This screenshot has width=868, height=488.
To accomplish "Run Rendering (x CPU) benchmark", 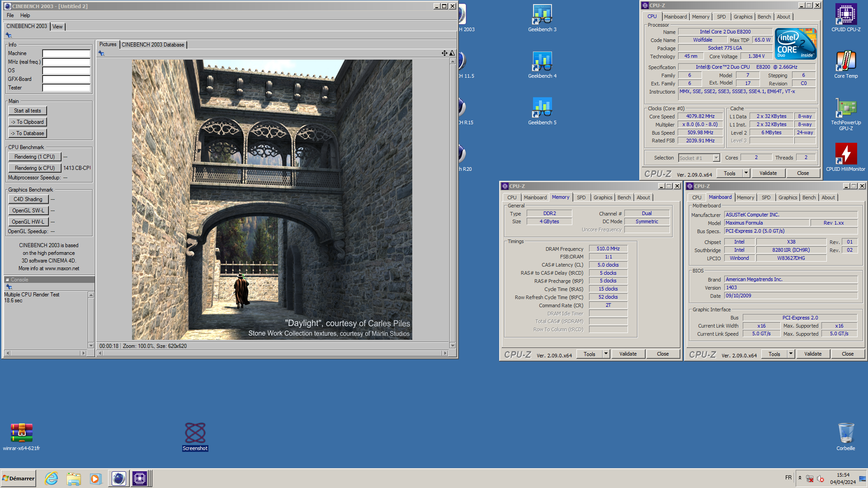I will pos(34,168).
